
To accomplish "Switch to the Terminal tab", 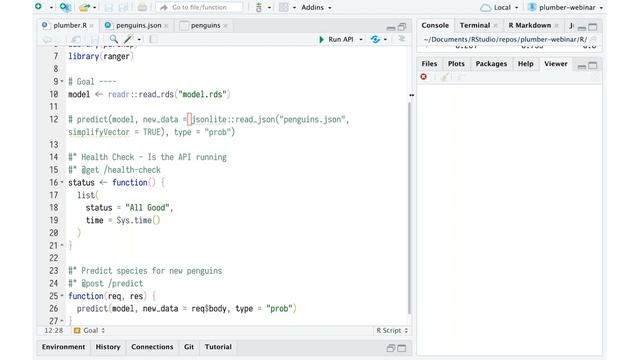I will [x=475, y=25].
